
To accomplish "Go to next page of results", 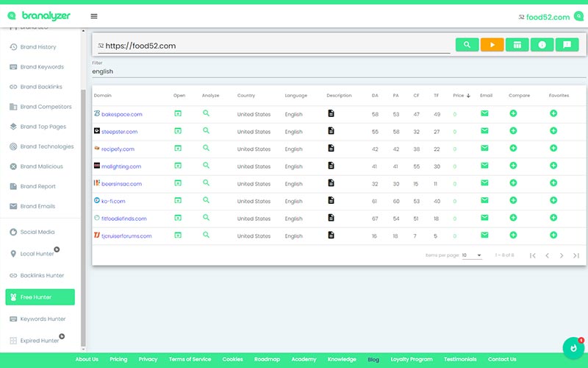I will (562, 255).
